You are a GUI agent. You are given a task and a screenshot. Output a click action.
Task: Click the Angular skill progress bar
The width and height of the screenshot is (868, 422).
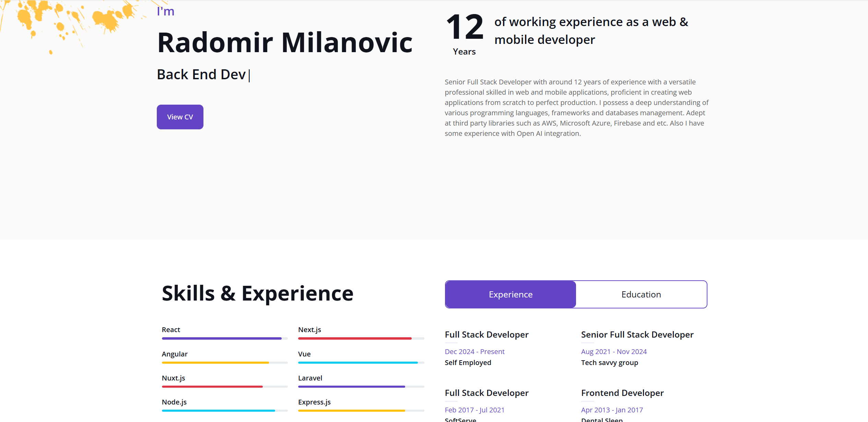pyautogui.click(x=224, y=362)
